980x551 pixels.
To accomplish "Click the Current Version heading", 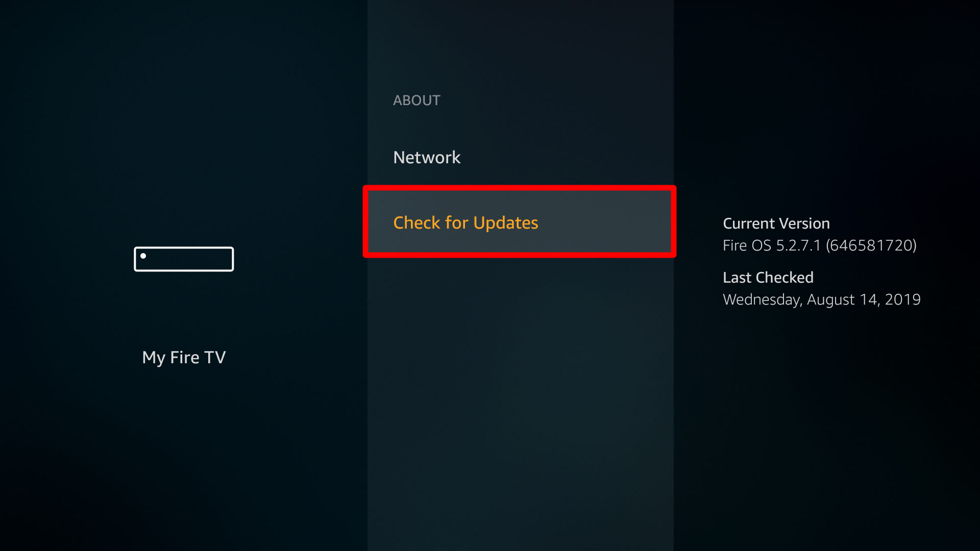I will coord(776,223).
